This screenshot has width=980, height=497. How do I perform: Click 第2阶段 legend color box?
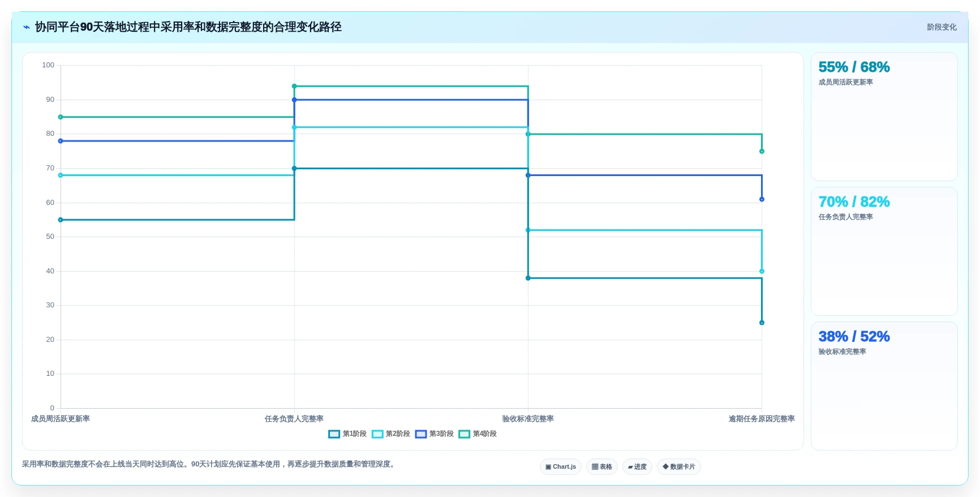point(377,434)
